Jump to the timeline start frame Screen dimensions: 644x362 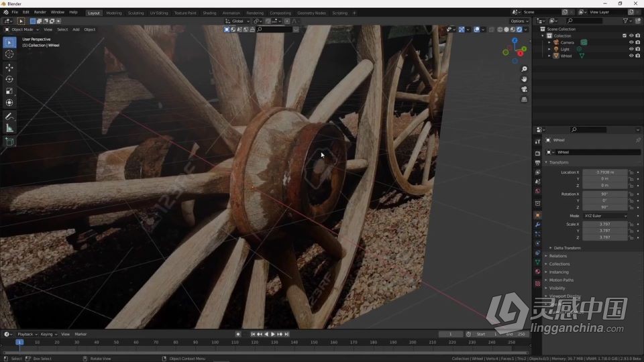253,334
